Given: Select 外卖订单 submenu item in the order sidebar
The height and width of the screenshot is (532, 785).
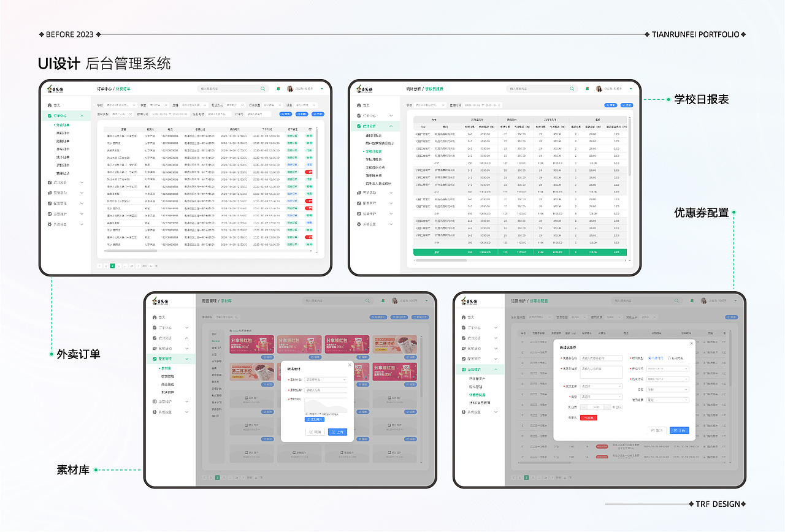Looking at the screenshot, I should click(63, 124).
